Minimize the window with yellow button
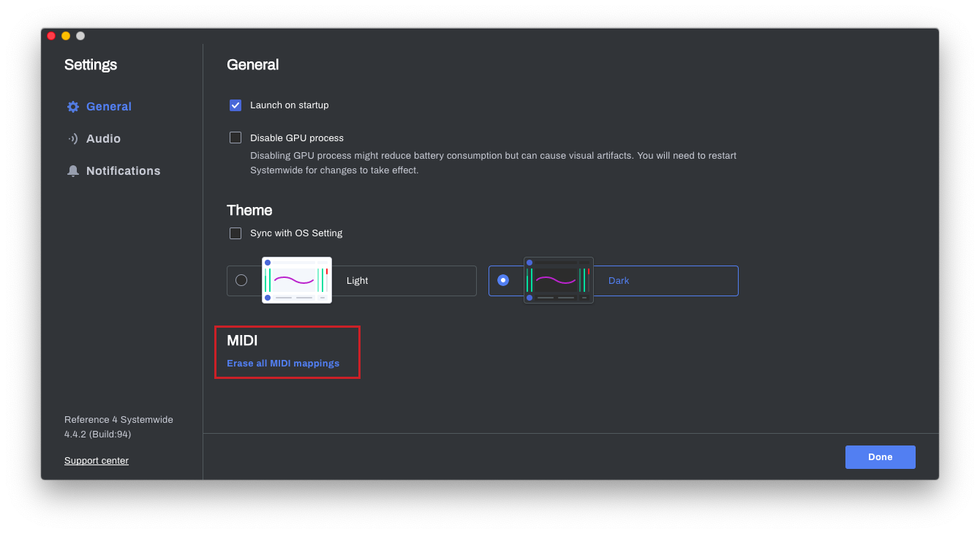 pos(66,36)
